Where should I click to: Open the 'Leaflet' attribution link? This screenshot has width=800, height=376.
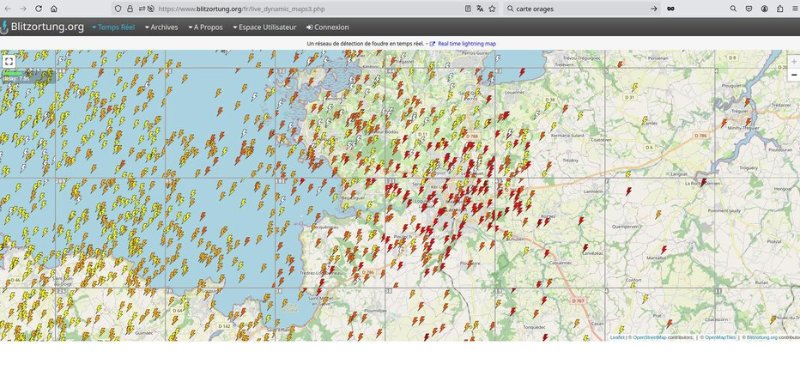pos(617,337)
